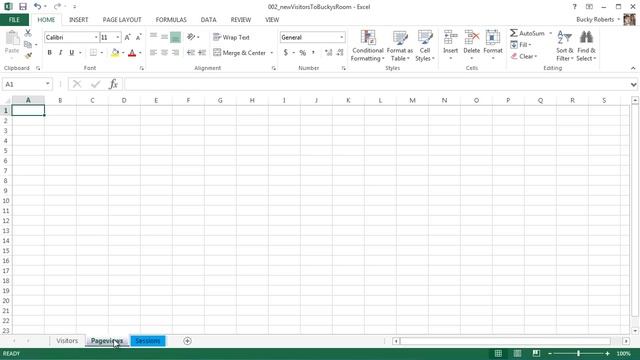Image resolution: width=640 pixels, height=360 pixels.
Task: Apply accounting dollar format
Action: pyautogui.click(x=286, y=53)
